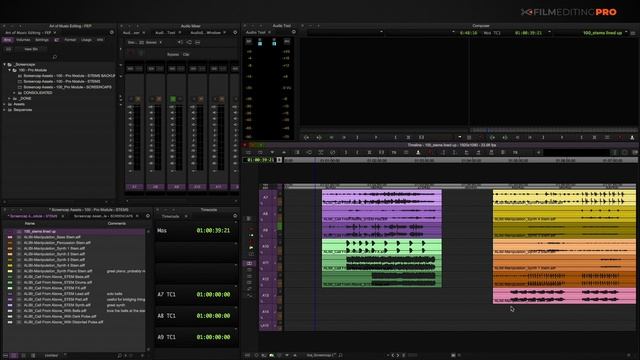Select the A7 strip label at mixer bottom
Viewport: 640px width, 360px height.
(x=135, y=187)
